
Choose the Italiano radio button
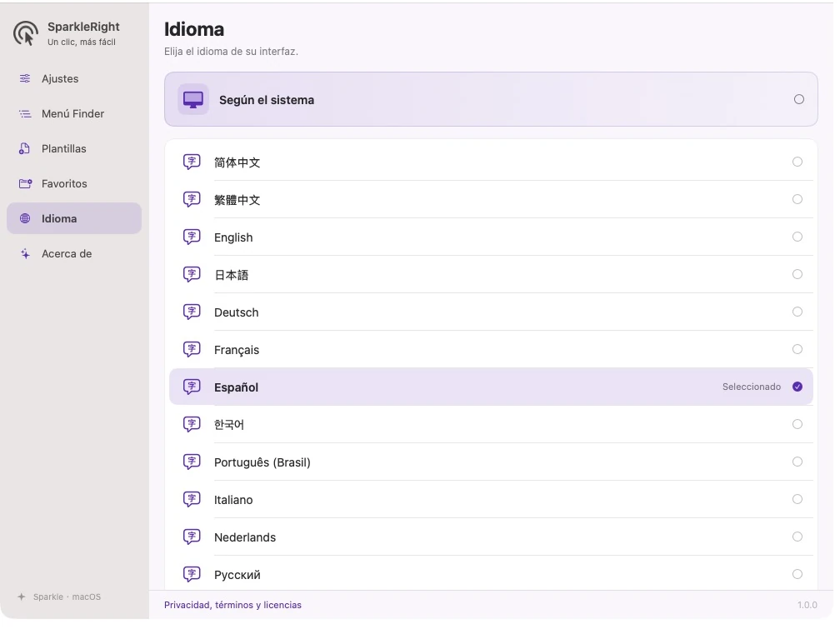pyautogui.click(x=797, y=499)
